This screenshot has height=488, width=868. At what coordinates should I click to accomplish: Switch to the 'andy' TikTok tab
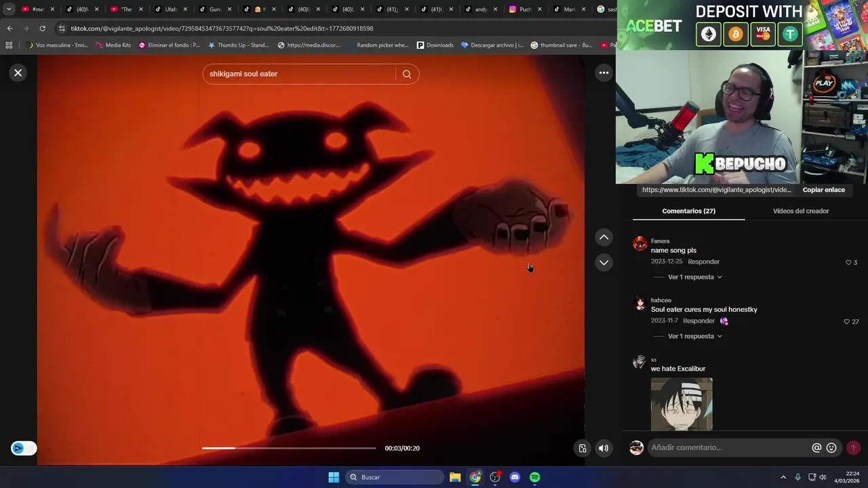(481, 9)
